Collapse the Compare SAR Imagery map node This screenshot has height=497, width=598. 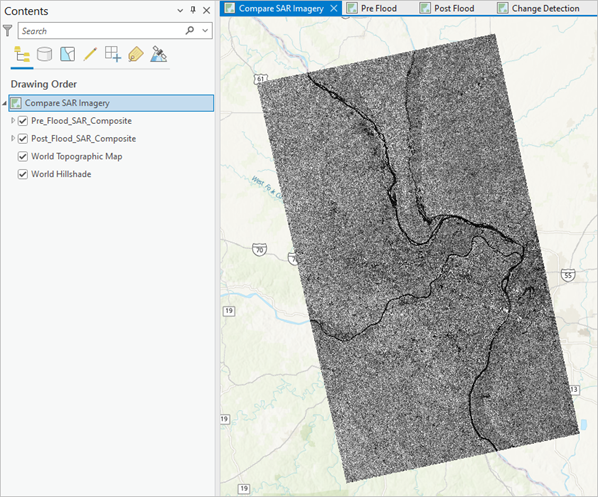[x=5, y=103]
